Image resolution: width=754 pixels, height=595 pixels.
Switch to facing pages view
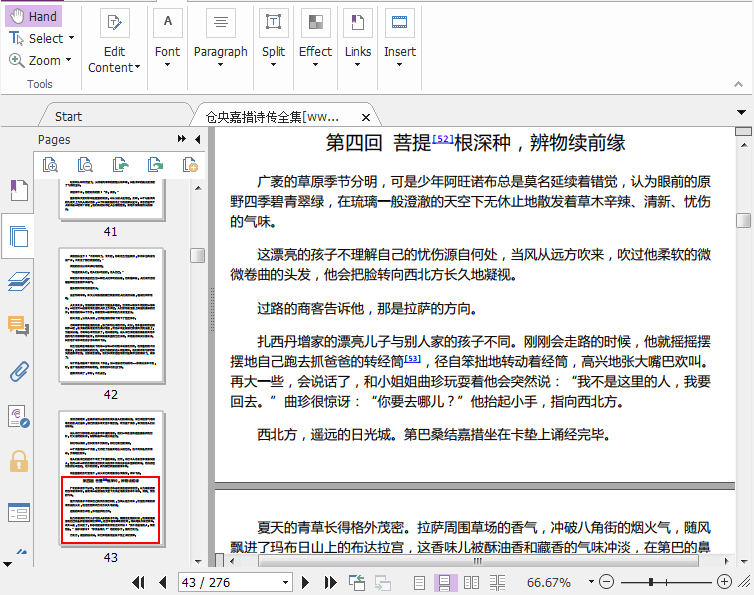tap(471, 582)
